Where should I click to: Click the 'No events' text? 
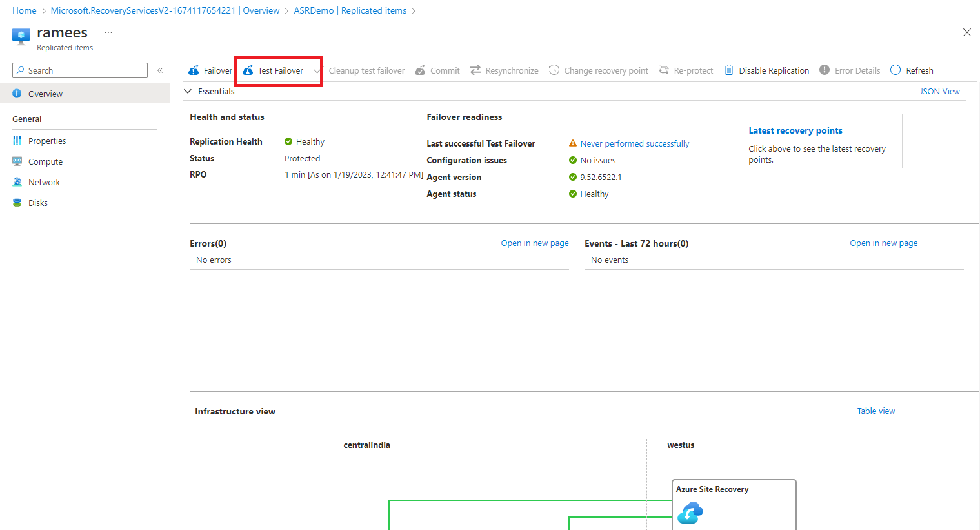click(x=610, y=260)
